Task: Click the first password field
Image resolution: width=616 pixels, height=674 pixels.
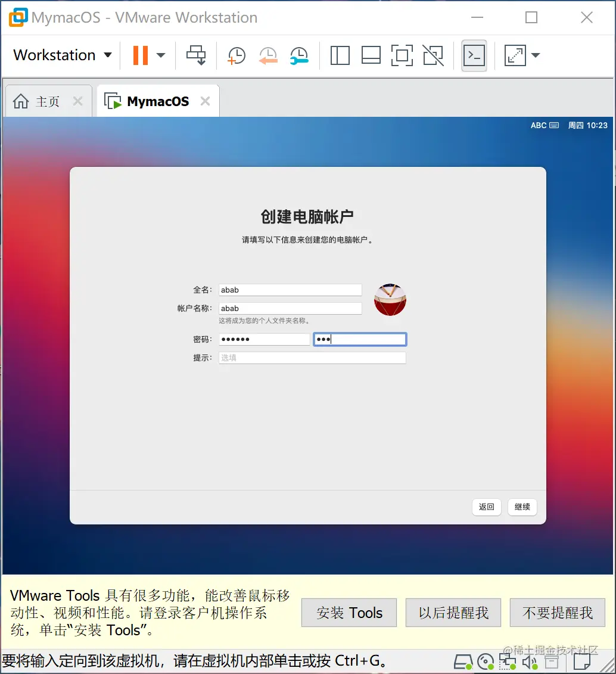Action: click(264, 339)
